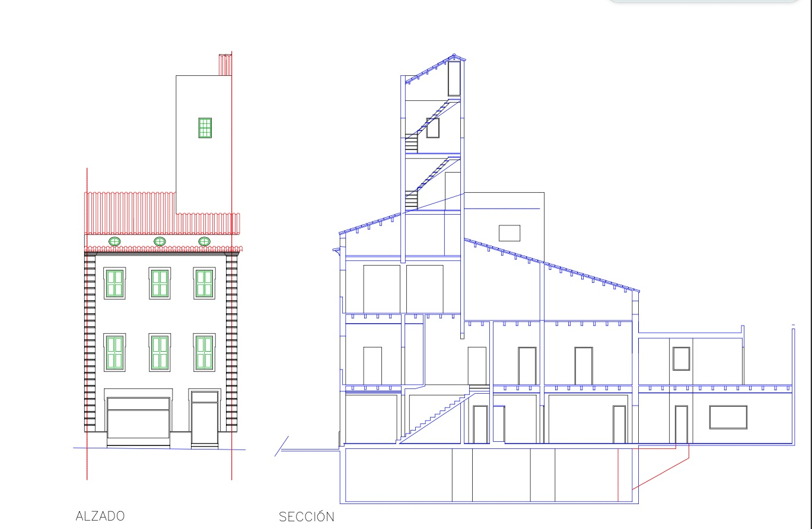Viewport: 812px width, 529px height.
Task: Select the left oval attic window
Action: tap(114, 241)
